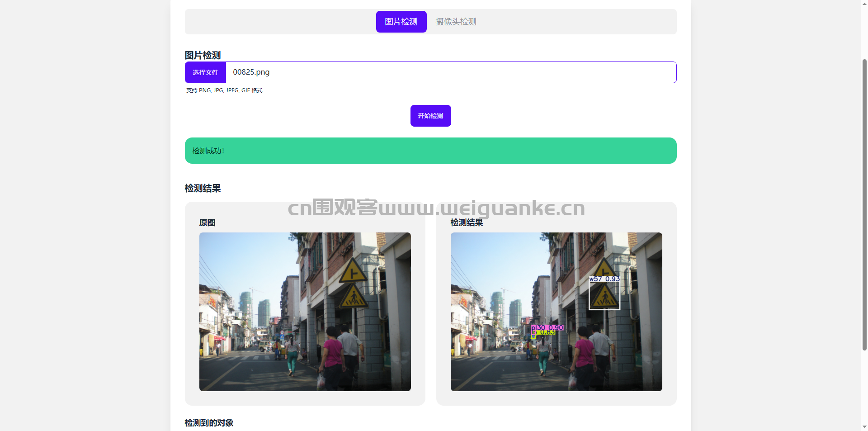868x431 pixels.
Task: Select the pink pl30 0.90 detection label
Action: (547, 327)
